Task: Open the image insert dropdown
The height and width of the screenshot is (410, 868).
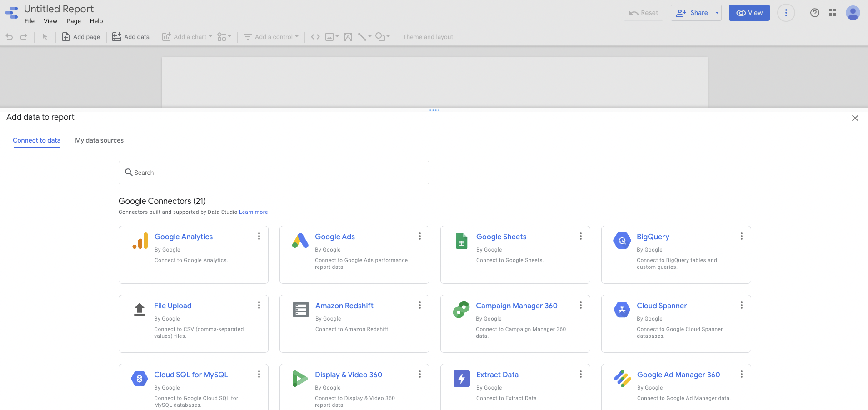Action: (332, 37)
